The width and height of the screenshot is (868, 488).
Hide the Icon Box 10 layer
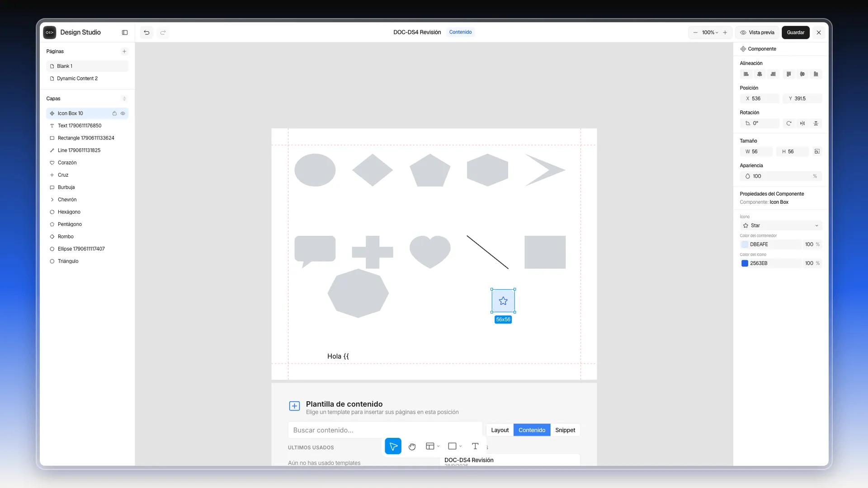pyautogui.click(x=123, y=113)
